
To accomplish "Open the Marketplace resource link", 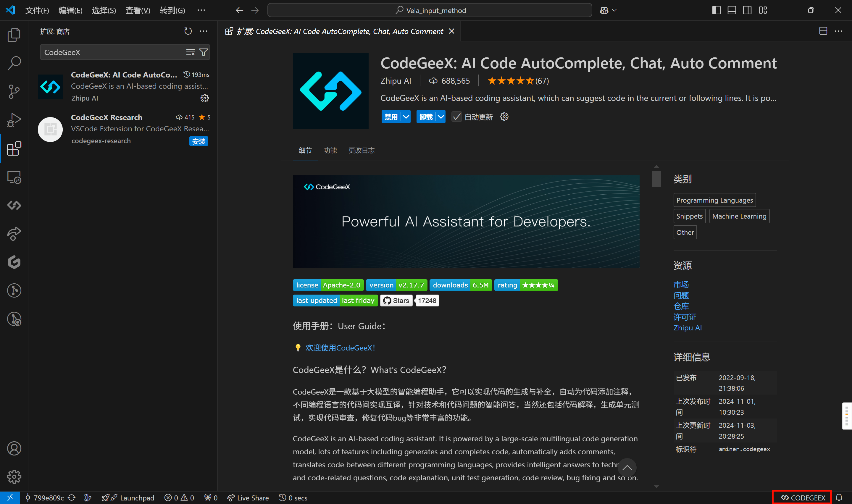I will (x=681, y=284).
